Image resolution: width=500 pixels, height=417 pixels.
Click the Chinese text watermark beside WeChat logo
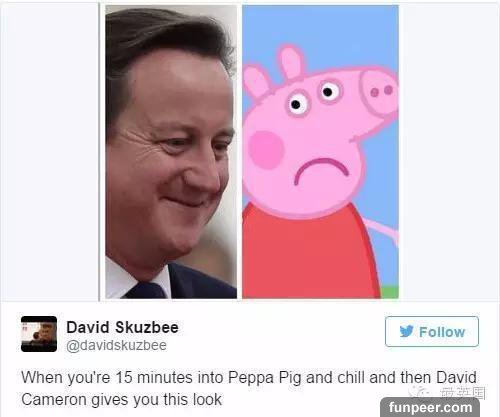pyautogui.click(x=462, y=392)
